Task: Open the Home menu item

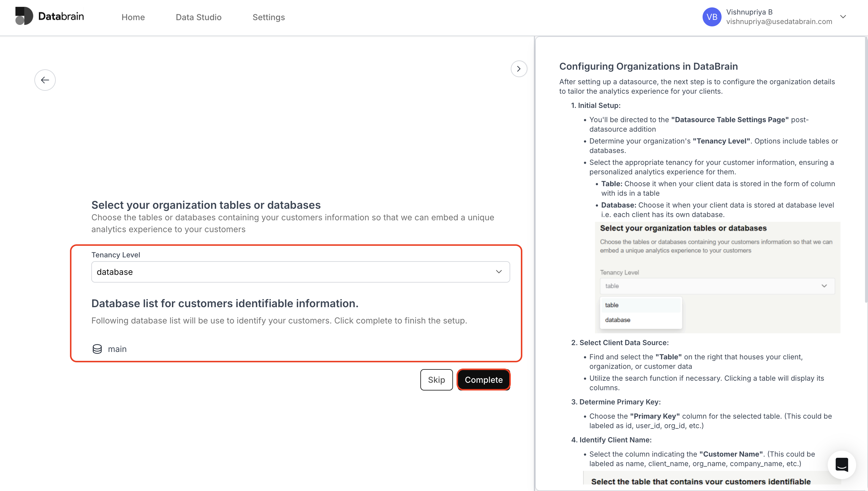Action: coord(133,17)
